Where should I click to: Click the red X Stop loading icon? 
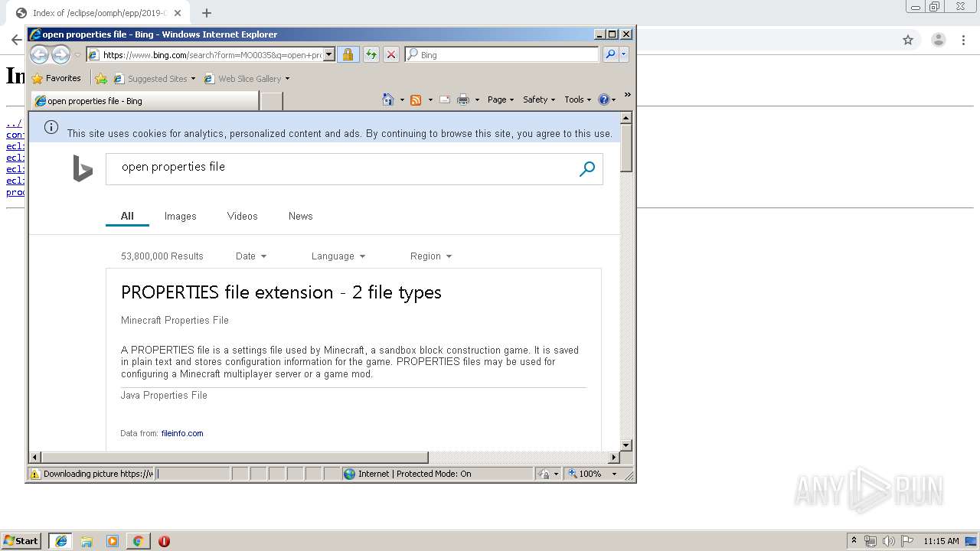coord(390,54)
